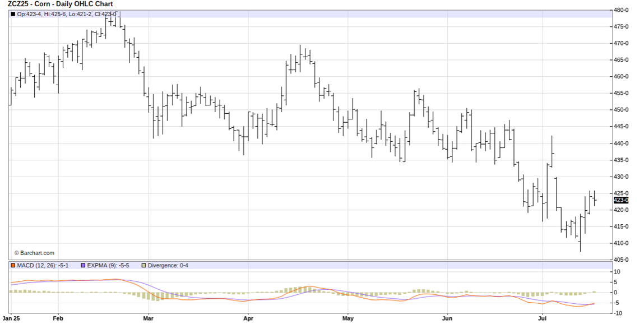
Task: Click the Divergence: 0-4 label
Action: coord(168,266)
